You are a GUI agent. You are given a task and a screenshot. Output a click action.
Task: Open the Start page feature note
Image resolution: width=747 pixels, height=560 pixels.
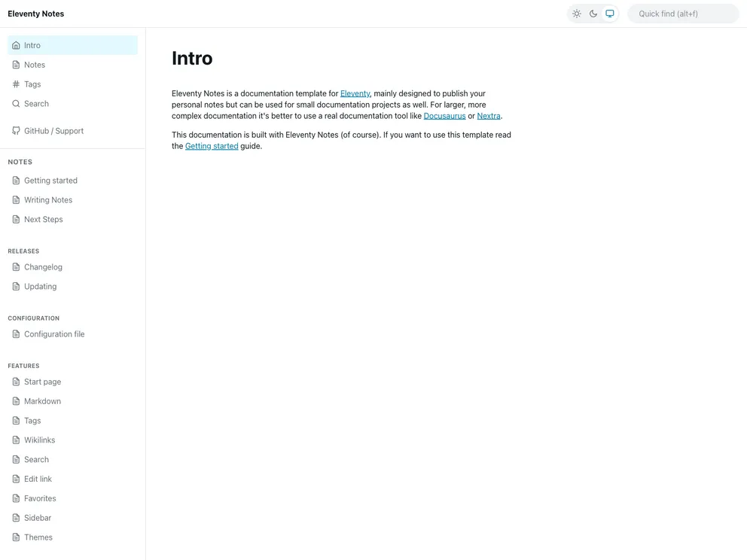click(x=73, y=382)
